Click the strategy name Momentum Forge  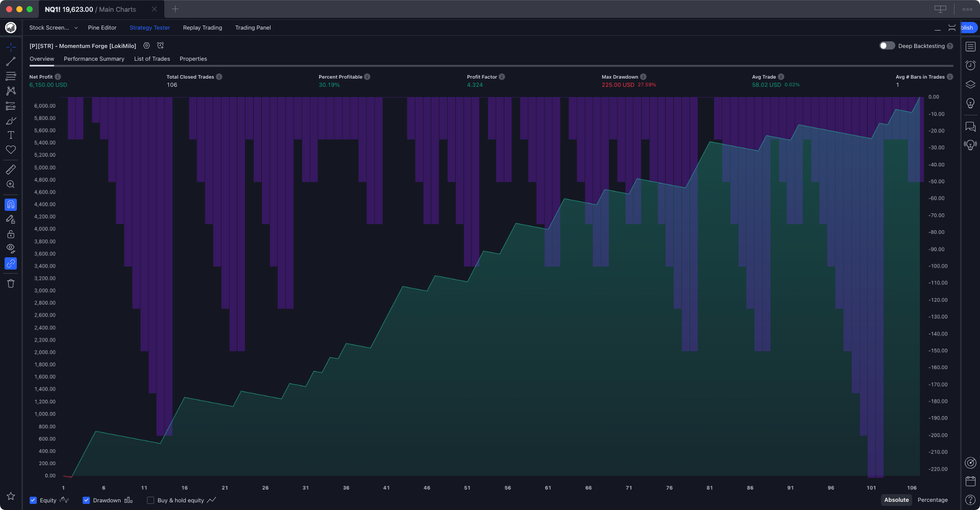pos(83,46)
